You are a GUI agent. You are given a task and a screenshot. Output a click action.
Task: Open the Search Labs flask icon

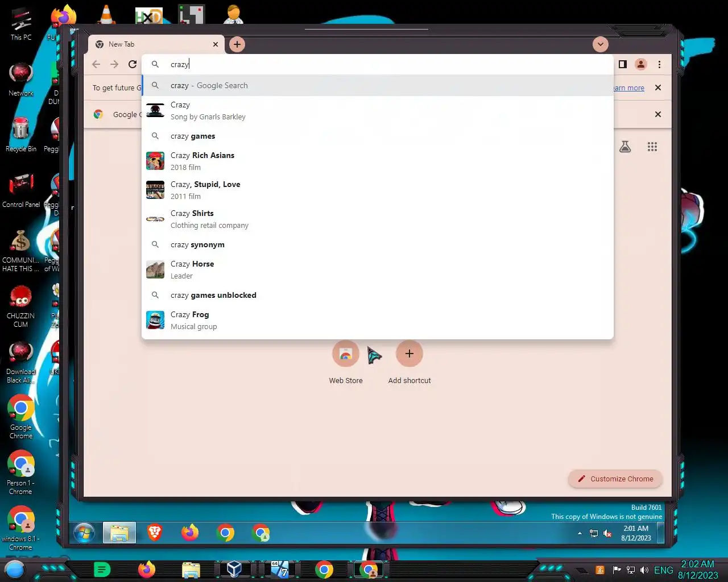(625, 147)
